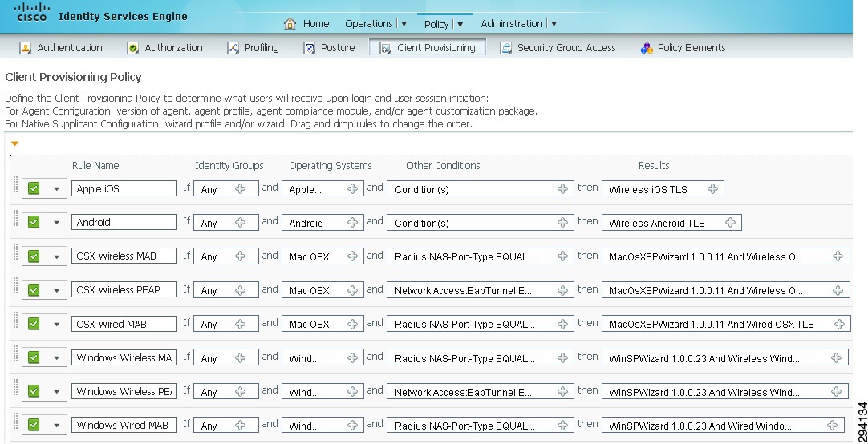The height and width of the screenshot is (444, 868).
Task: Click the Wireless Android TLS result field
Action: 671,222
